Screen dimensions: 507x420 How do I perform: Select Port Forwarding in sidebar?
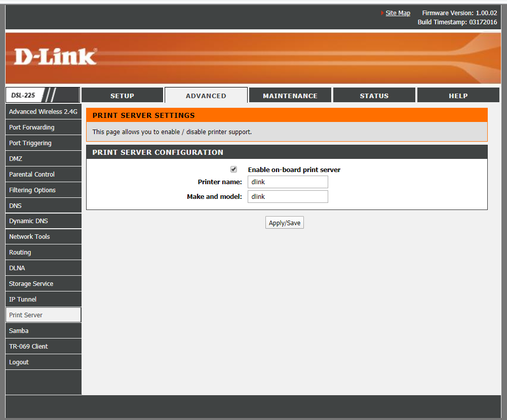(44, 128)
